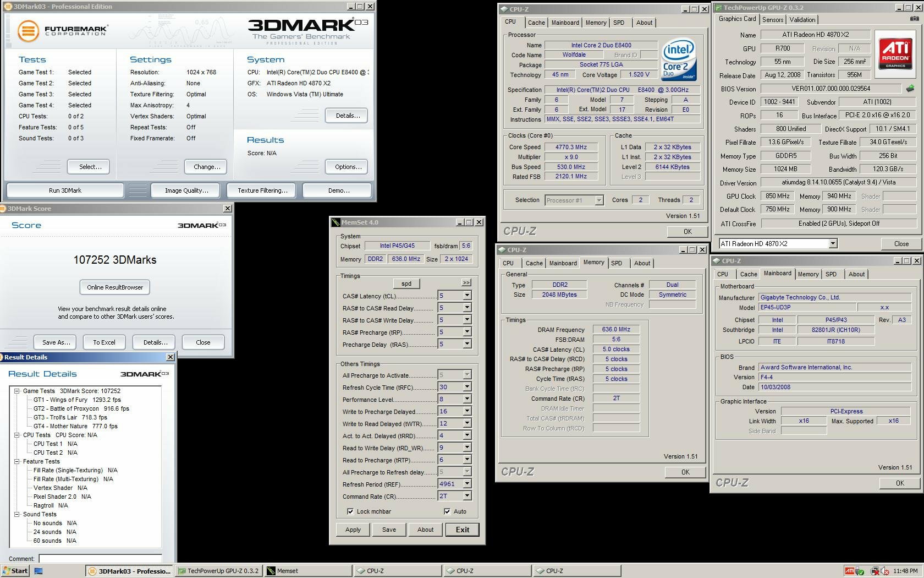Click the >> expand button in MemSet Timings

466,282
